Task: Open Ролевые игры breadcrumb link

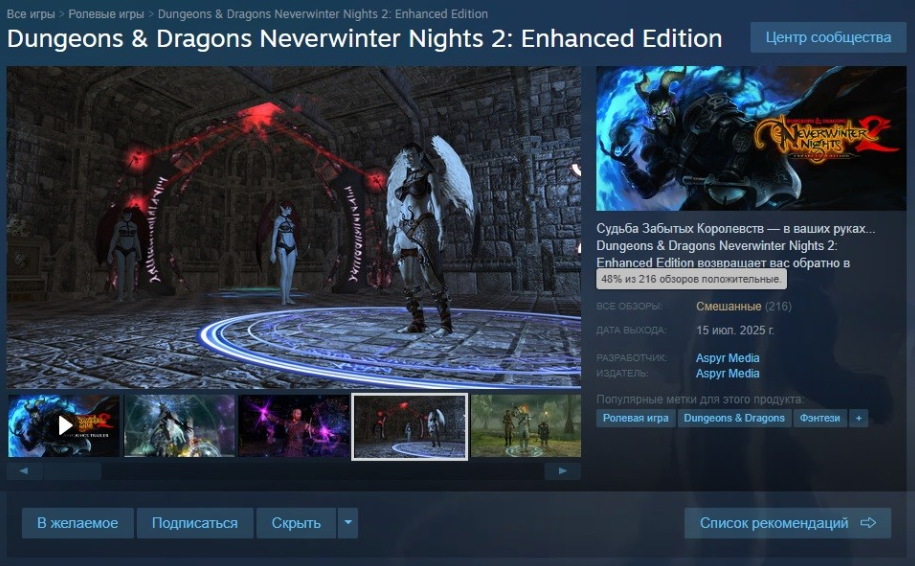Action: (x=106, y=14)
